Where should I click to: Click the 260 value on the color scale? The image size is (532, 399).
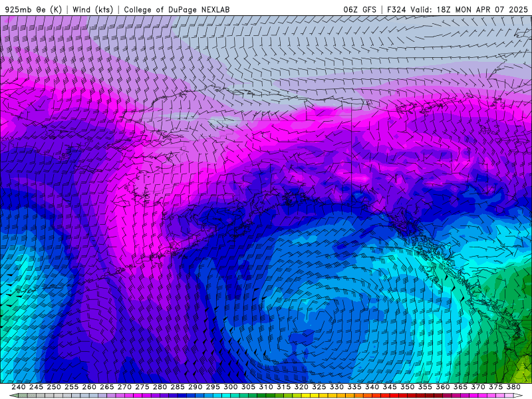pyautogui.click(x=89, y=387)
